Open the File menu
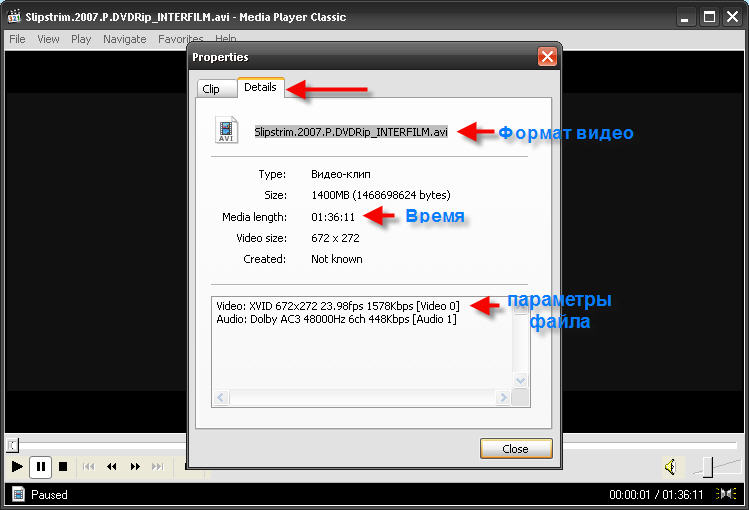The image size is (749, 510). [17, 39]
